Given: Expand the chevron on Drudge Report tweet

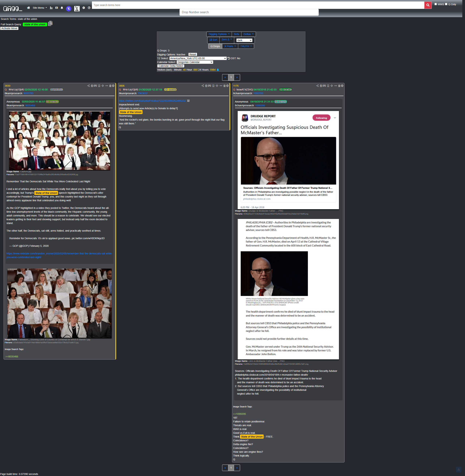Looking at the screenshot, I should tap(335, 118).
